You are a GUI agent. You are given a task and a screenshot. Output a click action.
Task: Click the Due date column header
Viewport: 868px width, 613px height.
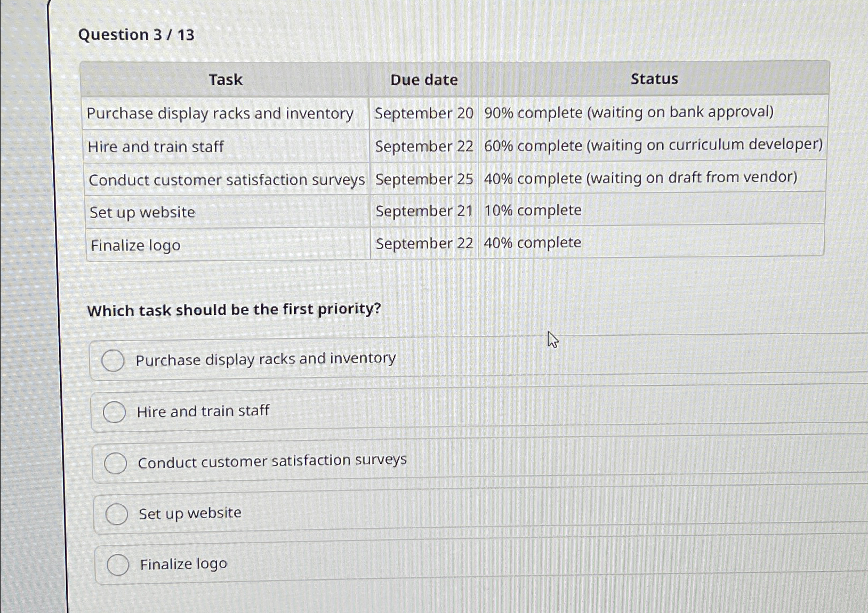[423, 79]
